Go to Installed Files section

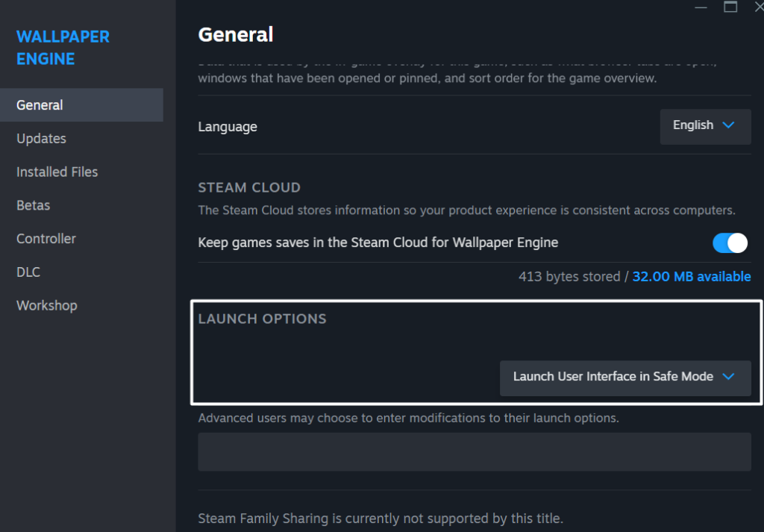(57, 172)
